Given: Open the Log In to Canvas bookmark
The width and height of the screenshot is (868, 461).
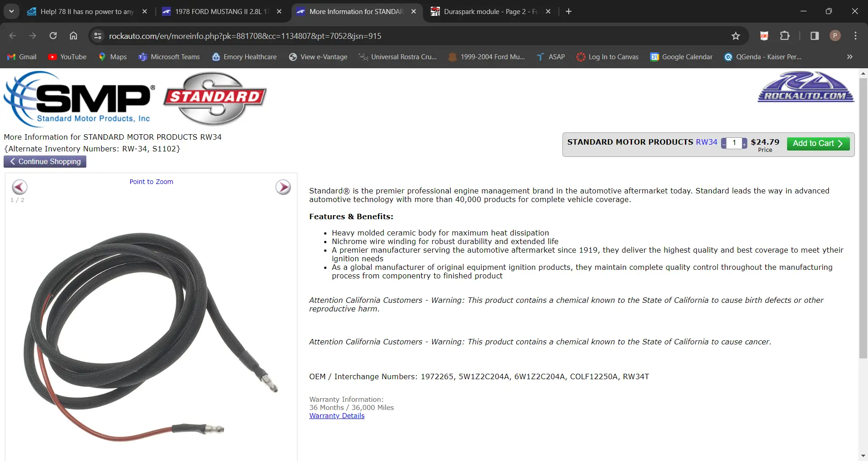Looking at the screenshot, I should coord(608,57).
